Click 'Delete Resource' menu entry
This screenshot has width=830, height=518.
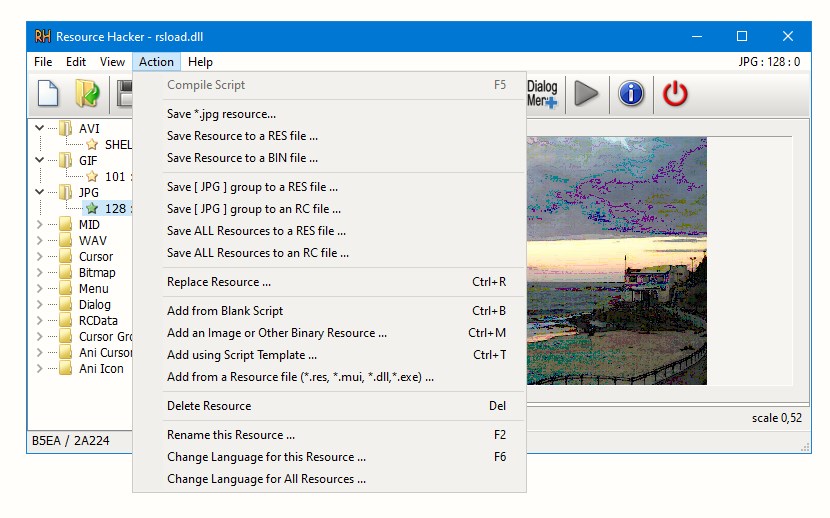(x=209, y=406)
